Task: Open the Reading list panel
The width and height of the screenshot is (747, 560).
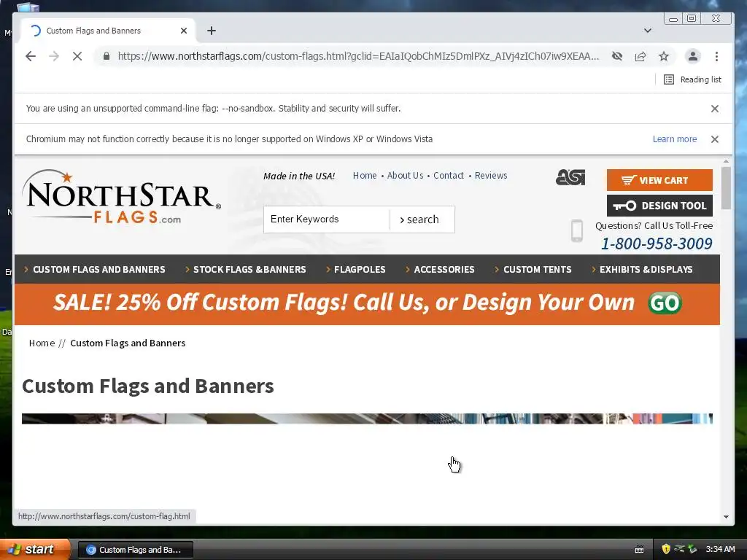Action: [692, 79]
